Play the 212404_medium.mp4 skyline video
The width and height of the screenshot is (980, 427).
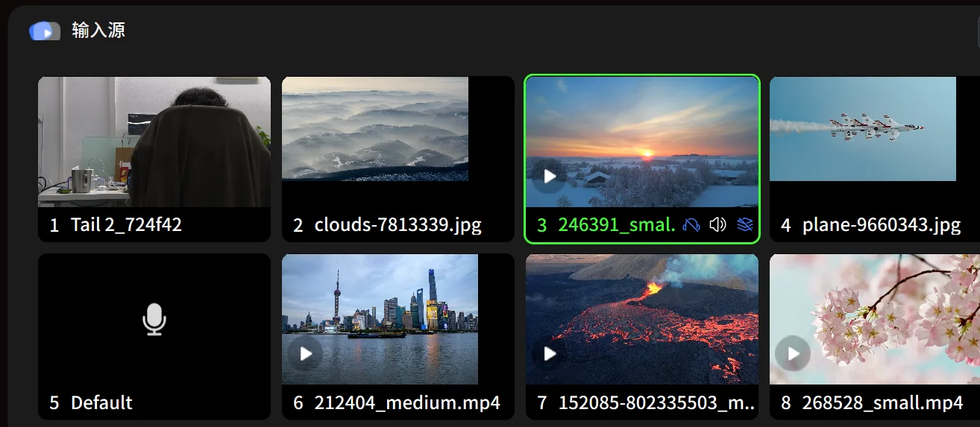coord(306,354)
